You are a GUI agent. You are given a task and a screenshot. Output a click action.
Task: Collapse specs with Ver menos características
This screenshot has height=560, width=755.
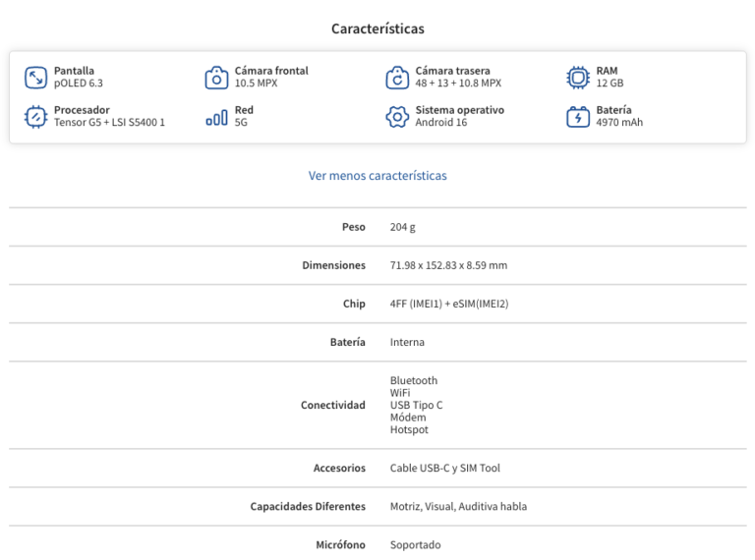point(377,176)
